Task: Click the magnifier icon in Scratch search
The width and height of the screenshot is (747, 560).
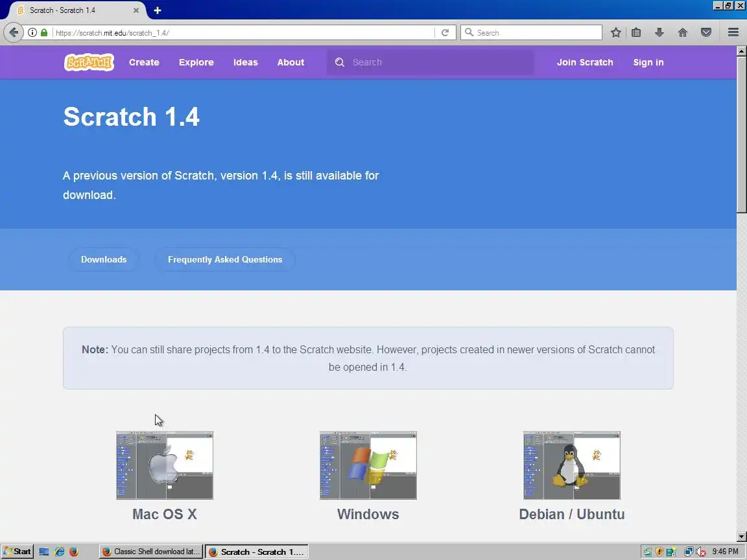Action: coord(339,62)
